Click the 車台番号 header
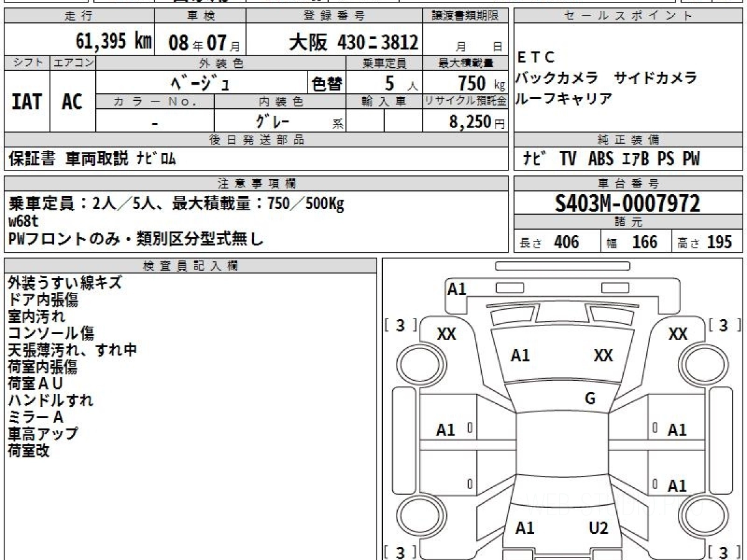Screen dimensions: 747x560 tap(629, 183)
